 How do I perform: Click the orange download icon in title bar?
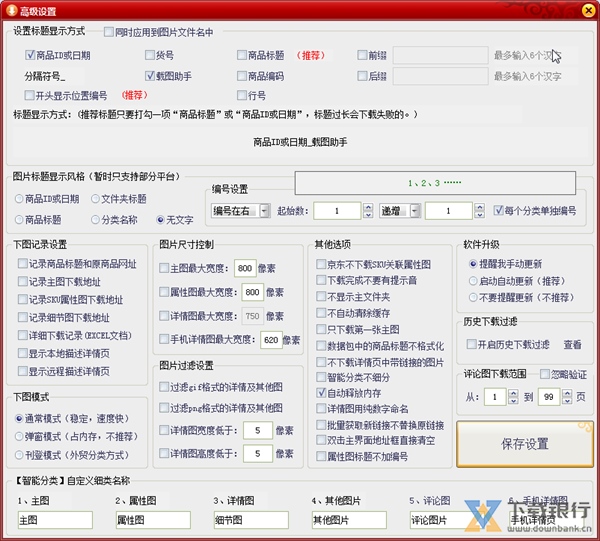tap(11, 10)
